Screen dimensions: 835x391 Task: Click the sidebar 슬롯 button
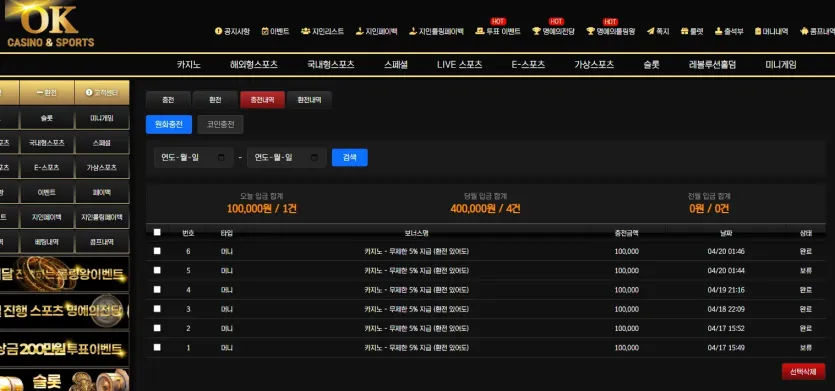click(47, 118)
